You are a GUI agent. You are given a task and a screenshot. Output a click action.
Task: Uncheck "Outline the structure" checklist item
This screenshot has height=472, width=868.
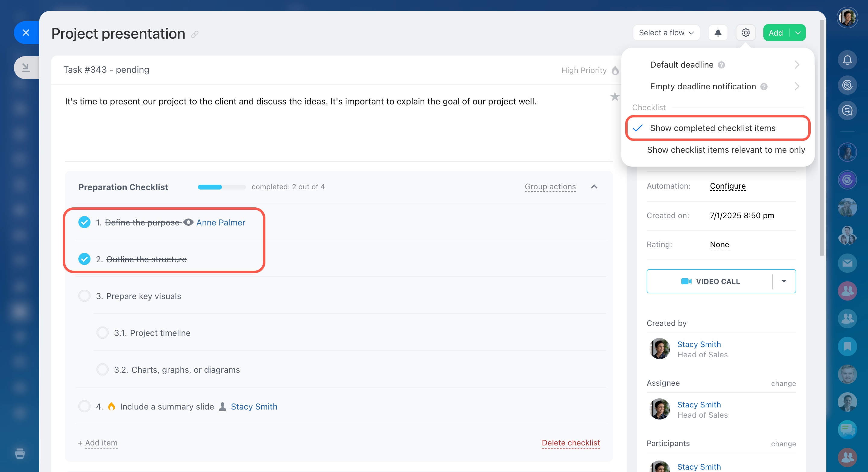[84, 259]
